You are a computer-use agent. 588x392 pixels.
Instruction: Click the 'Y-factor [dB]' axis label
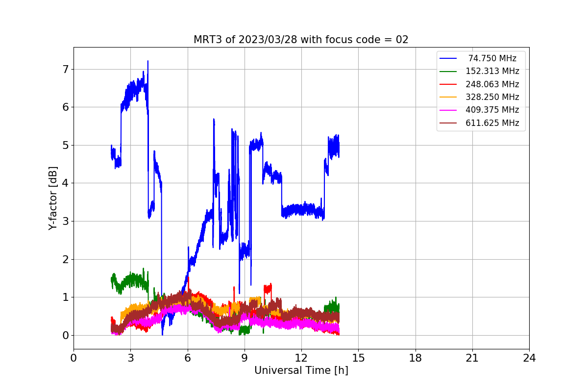click(x=53, y=198)
